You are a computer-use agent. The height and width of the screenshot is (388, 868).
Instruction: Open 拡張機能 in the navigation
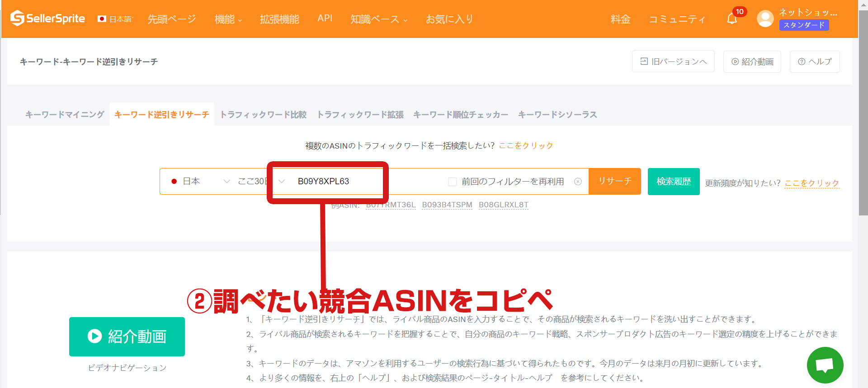pyautogui.click(x=279, y=19)
